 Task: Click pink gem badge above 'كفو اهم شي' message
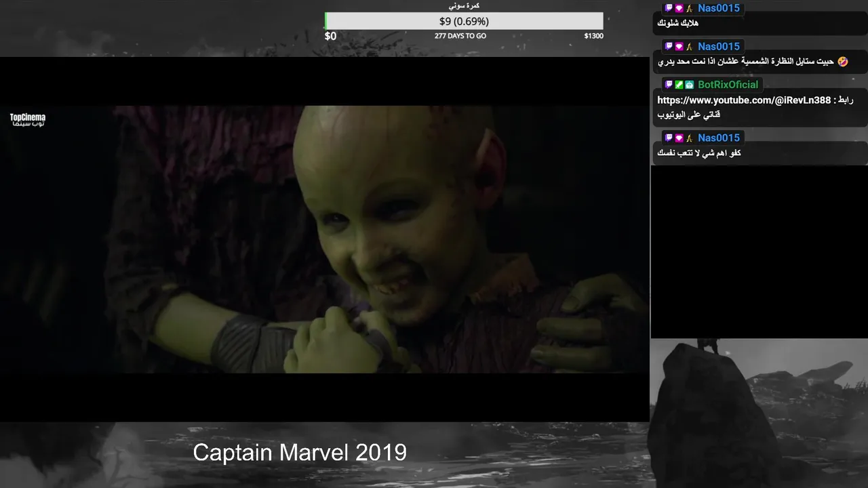(679, 138)
